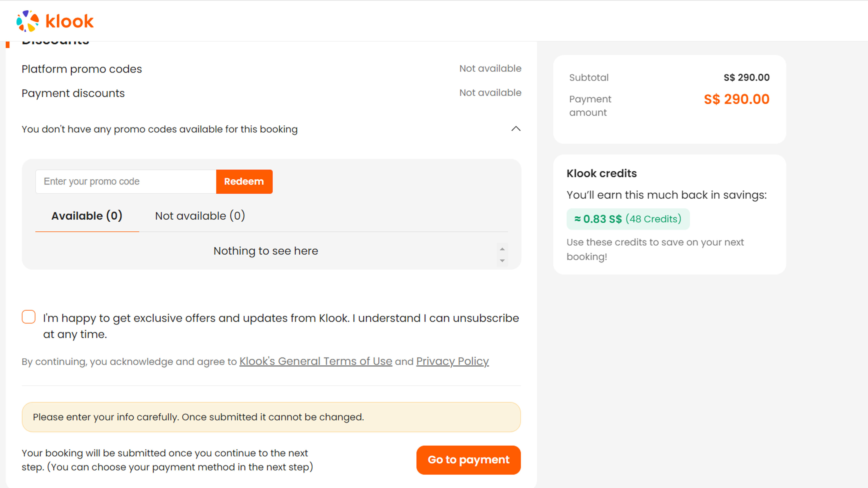The width and height of the screenshot is (868, 488).
Task: Click the scroll up arrow in promo list
Action: point(502,249)
